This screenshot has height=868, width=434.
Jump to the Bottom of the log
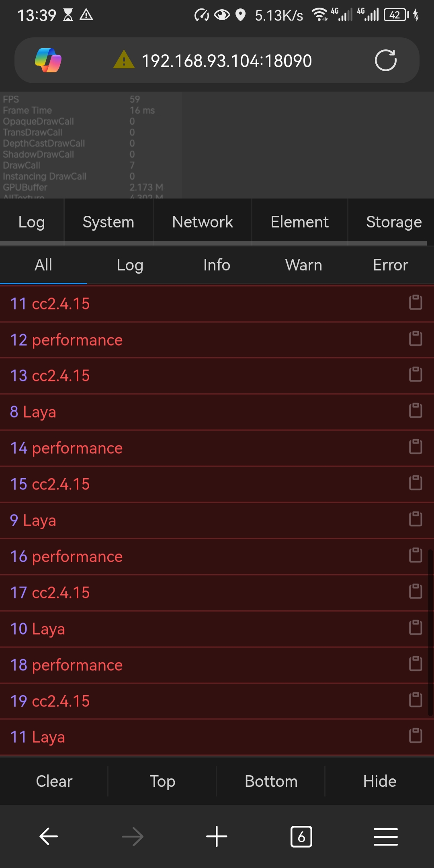[x=271, y=781]
